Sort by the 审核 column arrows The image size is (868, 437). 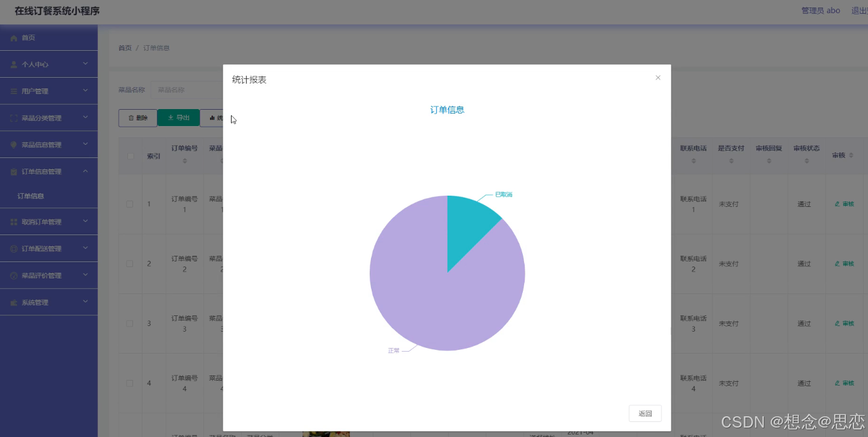851,155
